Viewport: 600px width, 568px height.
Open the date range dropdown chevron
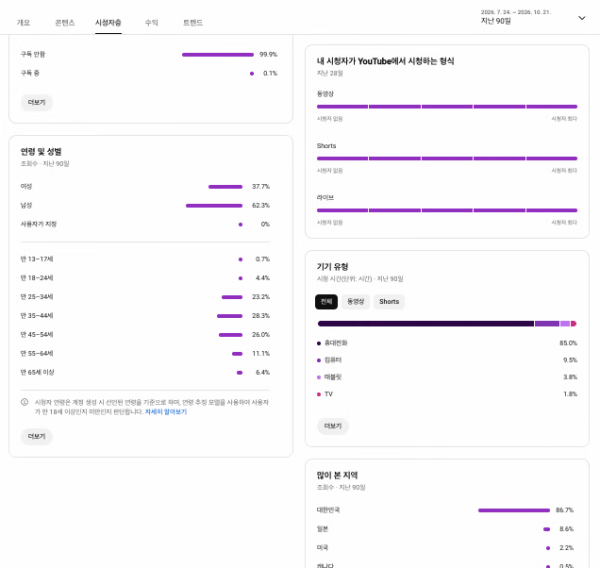pos(582,18)
